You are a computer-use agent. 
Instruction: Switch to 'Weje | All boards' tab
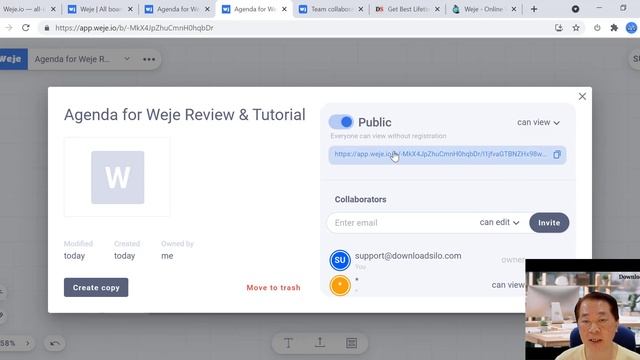tap(100, 9)
